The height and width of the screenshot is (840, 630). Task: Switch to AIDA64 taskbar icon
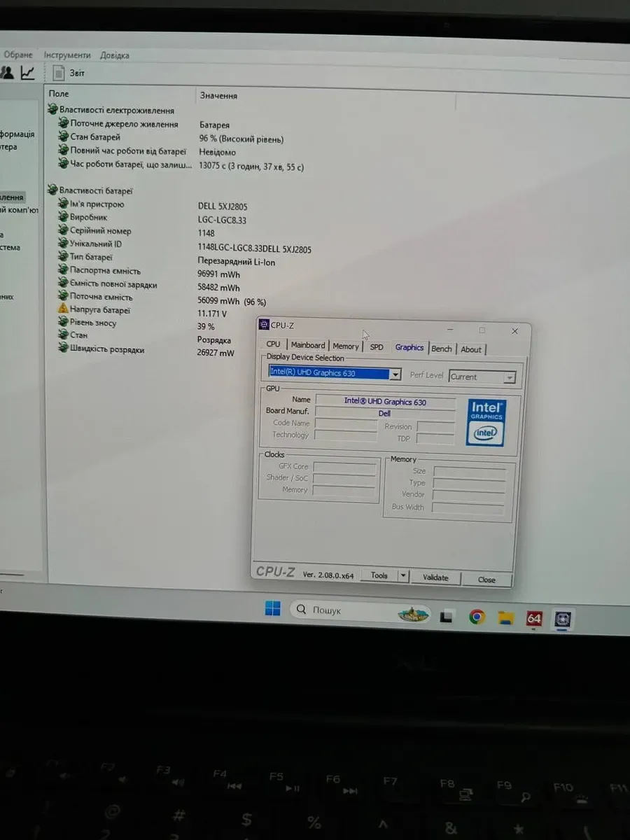tap(534, 618)
